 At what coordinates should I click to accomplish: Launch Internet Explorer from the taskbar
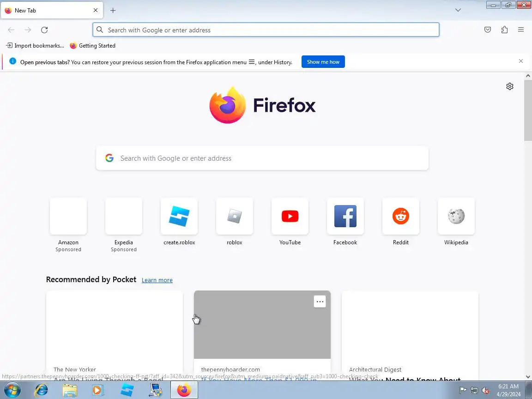(42, 390)
